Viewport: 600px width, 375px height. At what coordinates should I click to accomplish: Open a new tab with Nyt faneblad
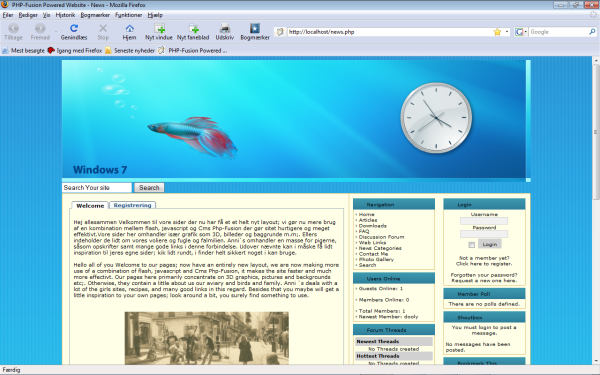coord(193,28)
